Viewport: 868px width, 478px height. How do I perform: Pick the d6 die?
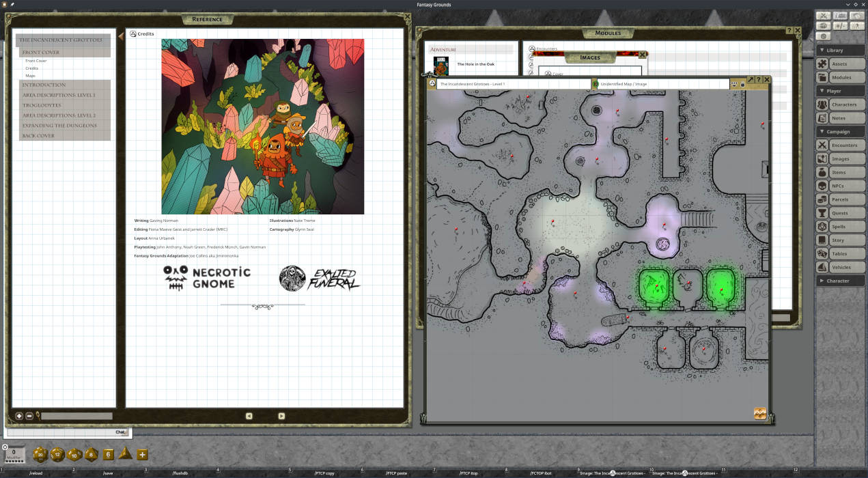[108, 454]
